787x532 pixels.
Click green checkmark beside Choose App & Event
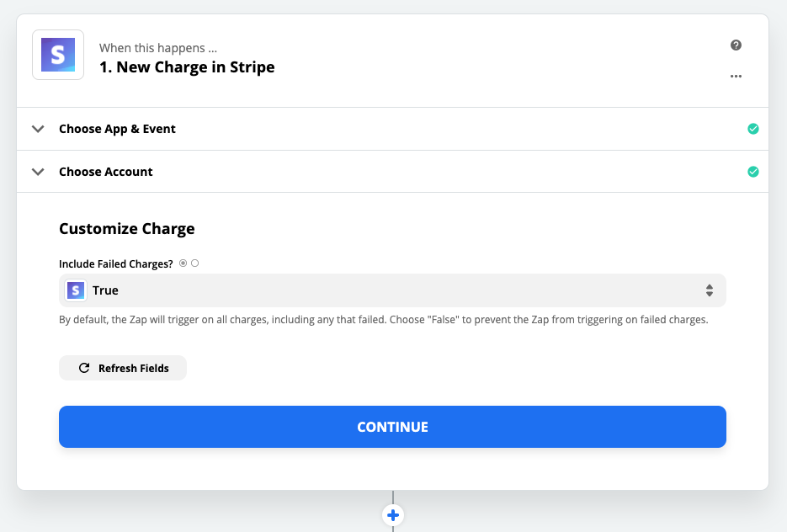pyautogui.click(x=752, y=129)
